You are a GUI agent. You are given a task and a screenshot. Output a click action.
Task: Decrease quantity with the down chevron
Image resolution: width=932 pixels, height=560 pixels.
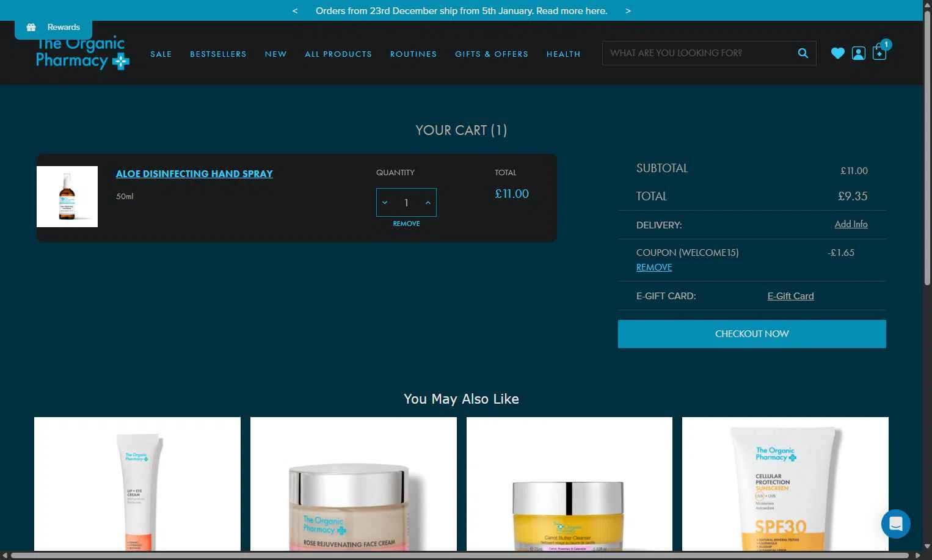385,203
